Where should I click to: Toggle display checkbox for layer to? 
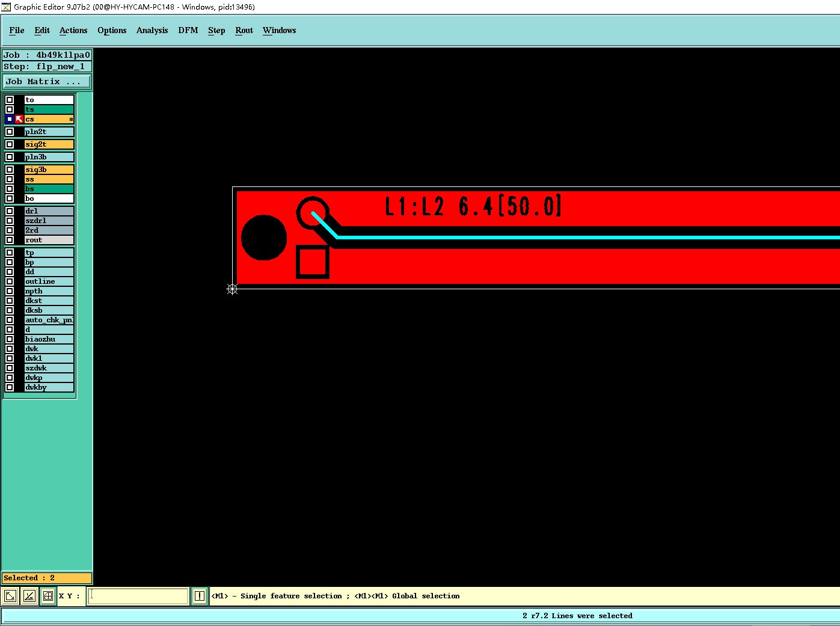[10, 100]
